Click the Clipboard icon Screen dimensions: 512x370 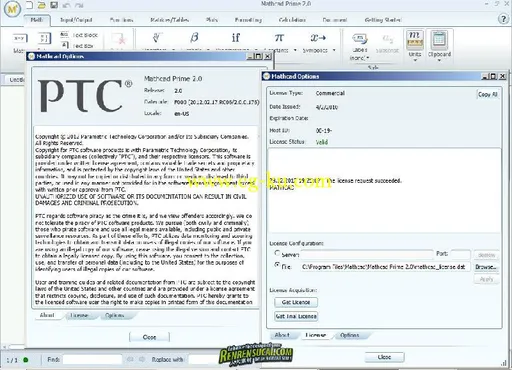click(x=439, y=39)
